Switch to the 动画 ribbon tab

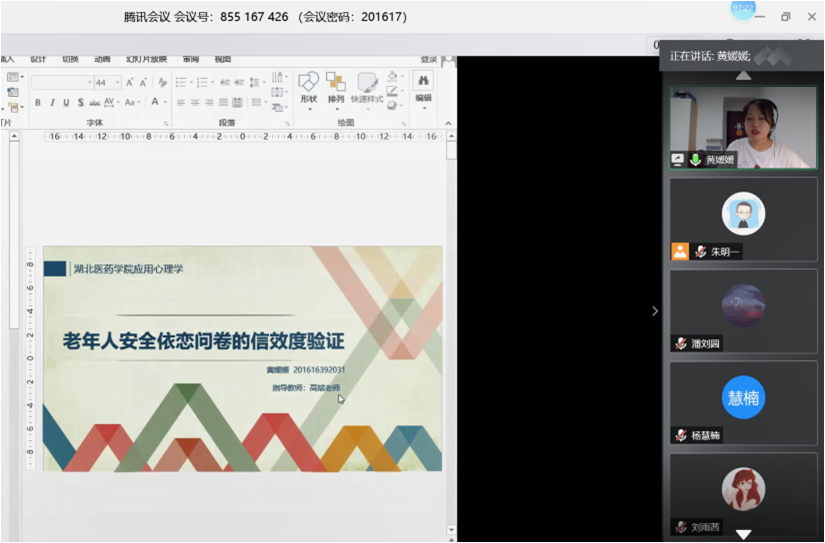[x=102, y=59]
